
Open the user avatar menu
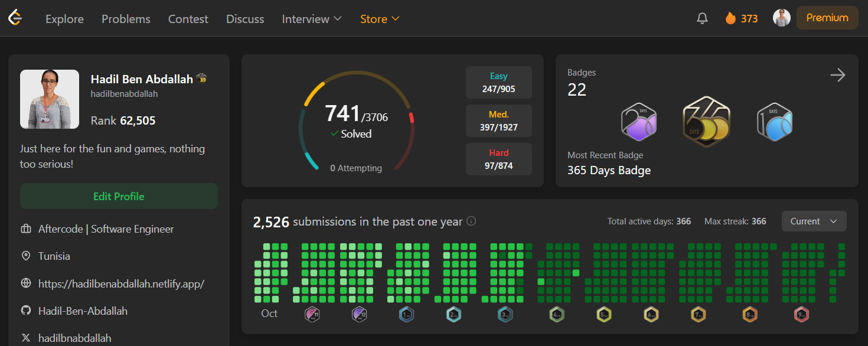(781, 18)
